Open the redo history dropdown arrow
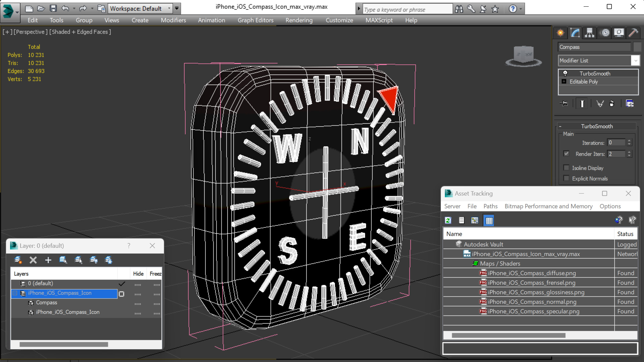Screen dimensions: 644x362 tap(92, 8)
